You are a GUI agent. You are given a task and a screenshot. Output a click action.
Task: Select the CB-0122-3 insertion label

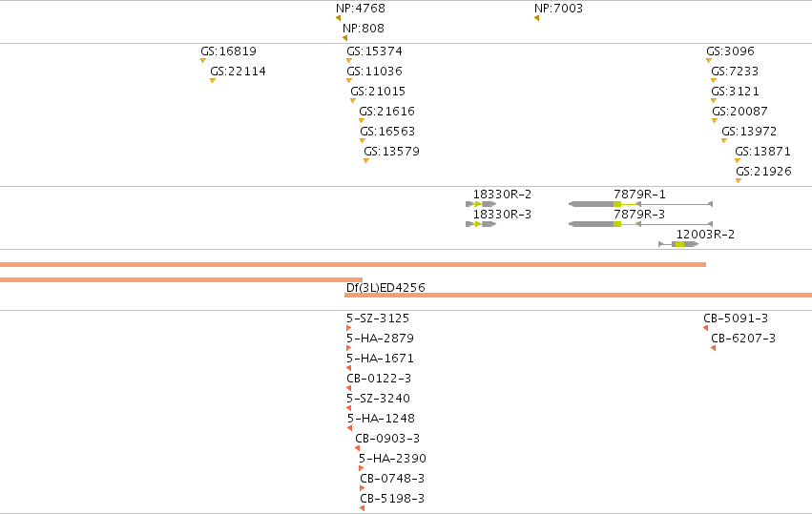pyautogui.click(x=379, y=379)
